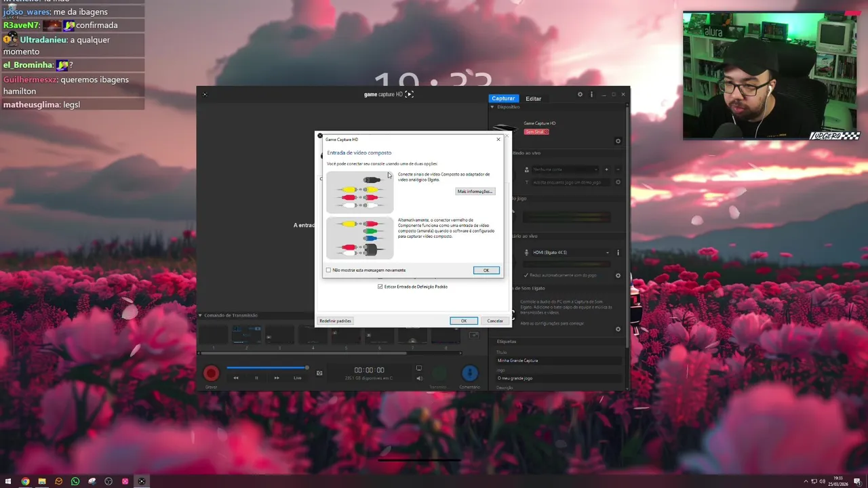Close the composite video input dialog

coord(498,139)
